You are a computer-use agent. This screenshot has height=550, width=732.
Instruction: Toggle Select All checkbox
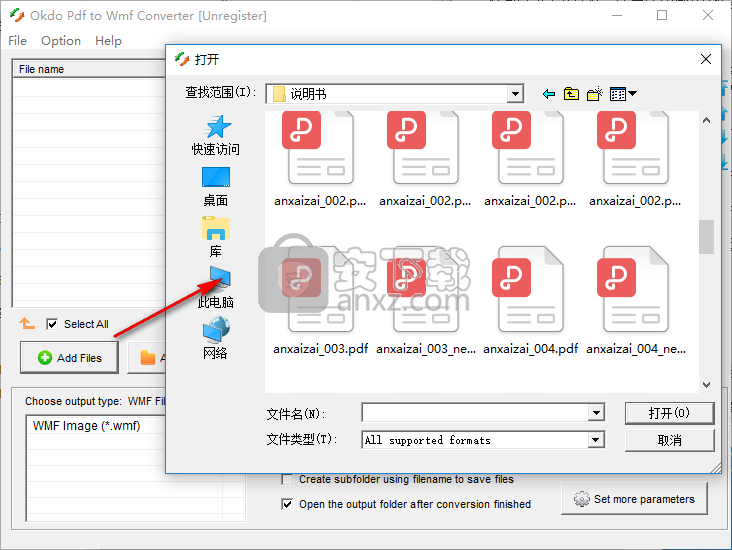tap(52, 324)
